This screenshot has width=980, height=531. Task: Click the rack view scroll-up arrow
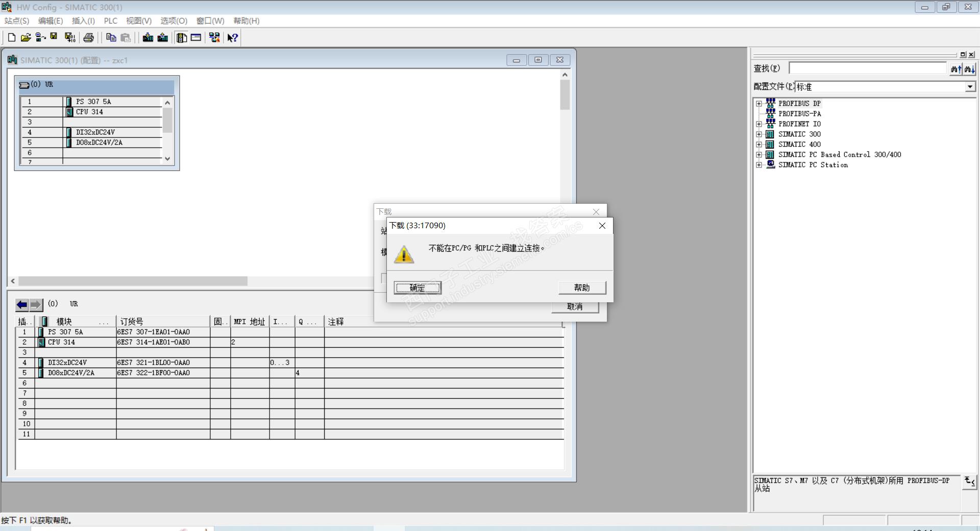click(167, 103)
